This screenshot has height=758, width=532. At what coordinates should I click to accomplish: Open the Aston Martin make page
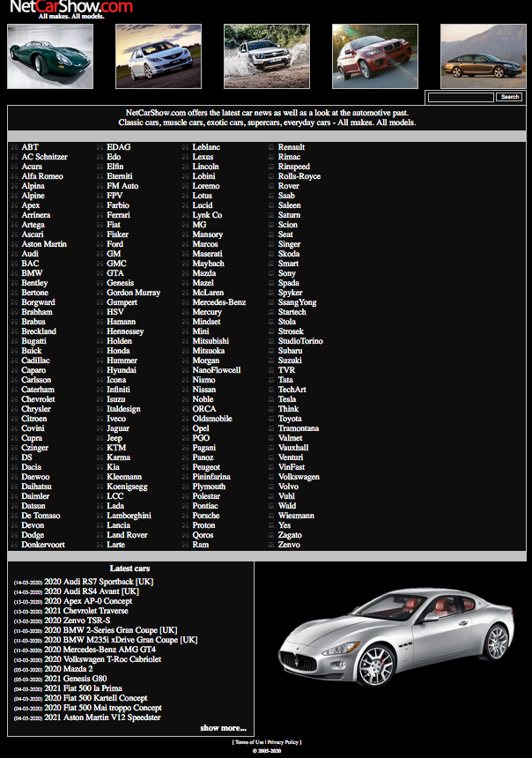44,244
